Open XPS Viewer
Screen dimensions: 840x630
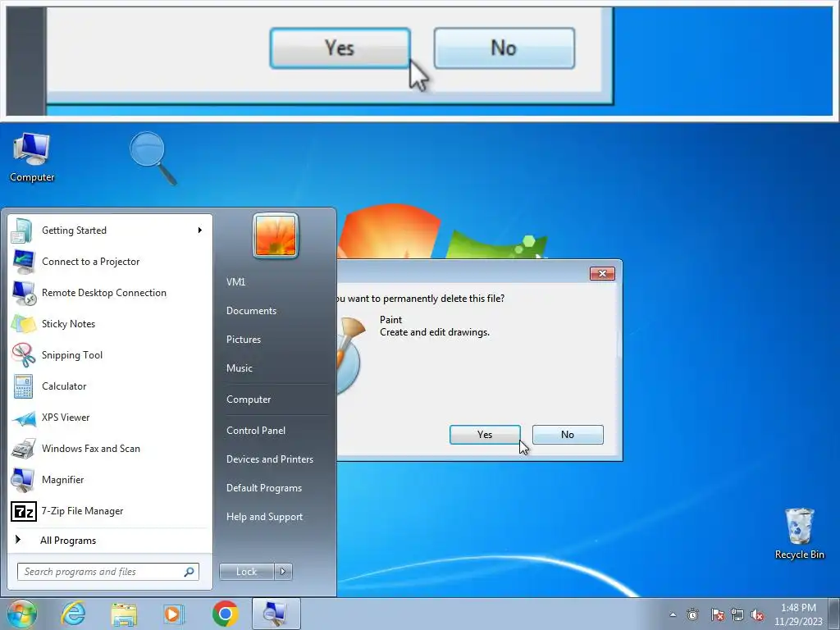(111, 418)
